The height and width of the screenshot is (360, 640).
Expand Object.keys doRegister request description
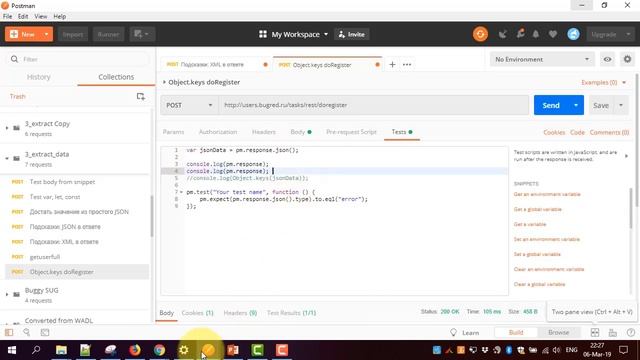164,82
